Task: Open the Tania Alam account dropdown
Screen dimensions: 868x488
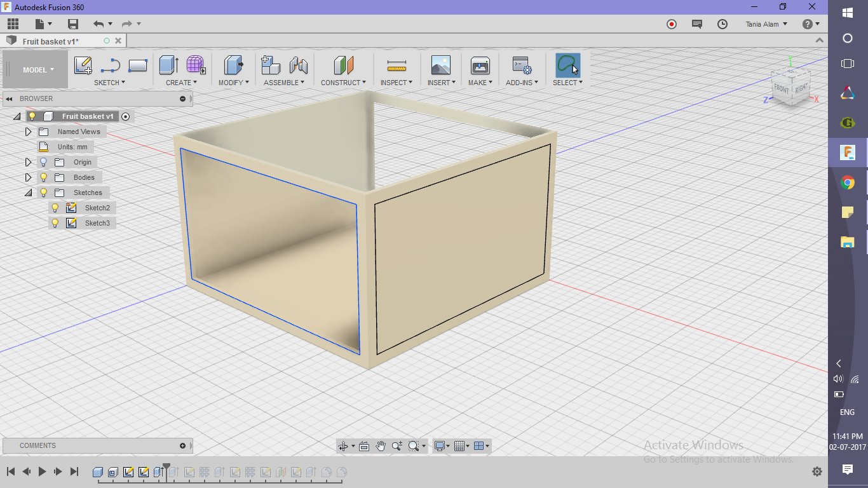Action: 766,24
